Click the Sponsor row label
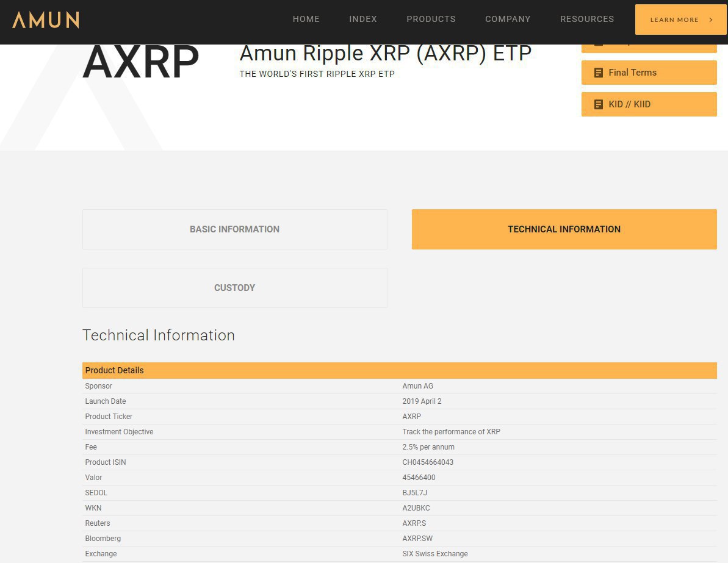This screenshot has width=728, height=563. [x=98, y=385]
